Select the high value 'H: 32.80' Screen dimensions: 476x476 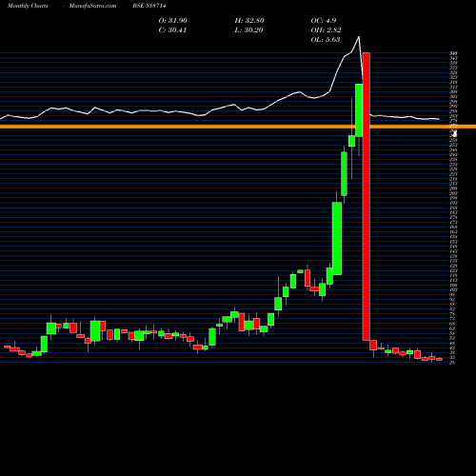(x=249, y=21)
